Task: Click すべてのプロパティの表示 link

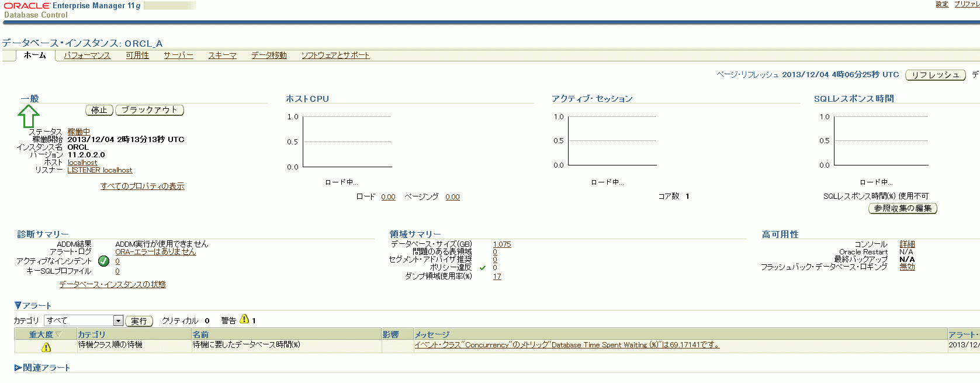Action: [142, 186]
